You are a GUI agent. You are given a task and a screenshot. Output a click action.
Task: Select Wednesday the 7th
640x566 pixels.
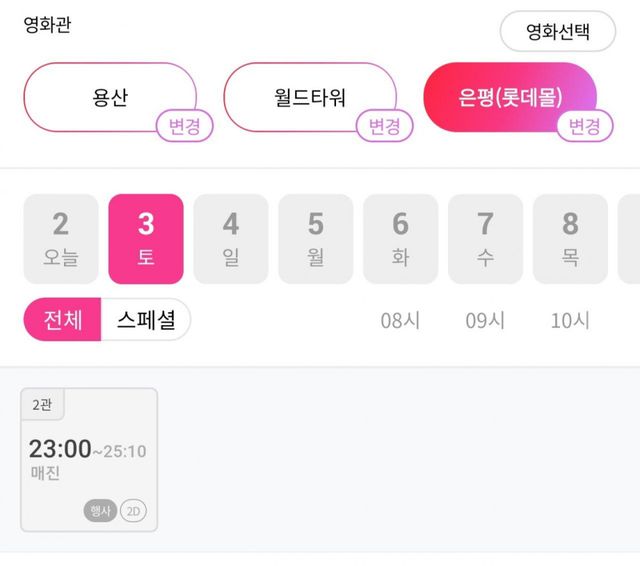(486, 239)
